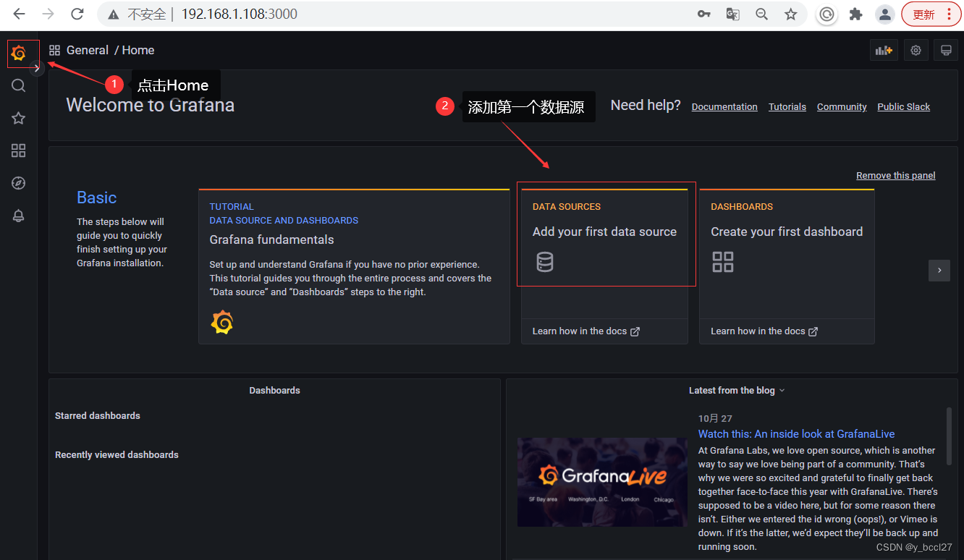Click the Add panel chart icon
The width and height of the screenshot is (964, 560).
[884, 50]
